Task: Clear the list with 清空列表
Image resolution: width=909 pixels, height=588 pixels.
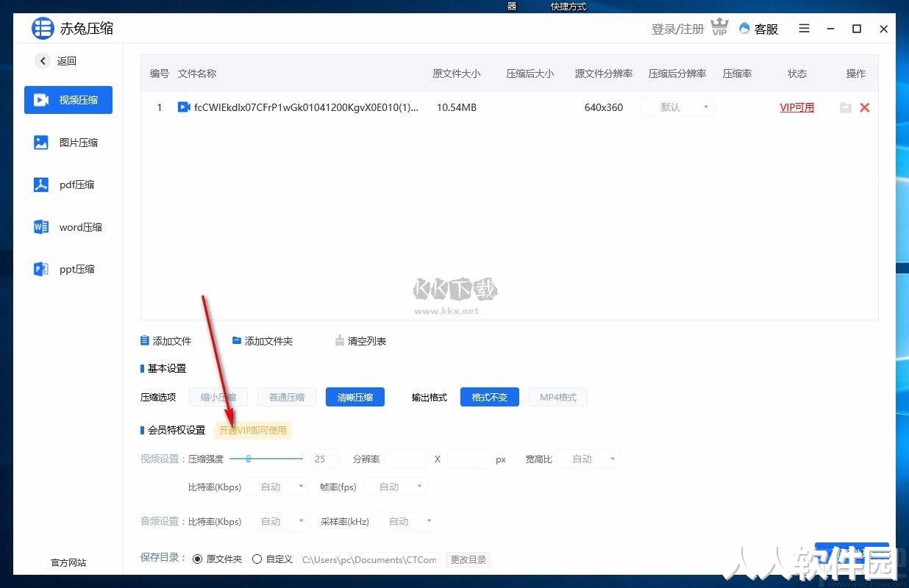Action: [360, 341]
